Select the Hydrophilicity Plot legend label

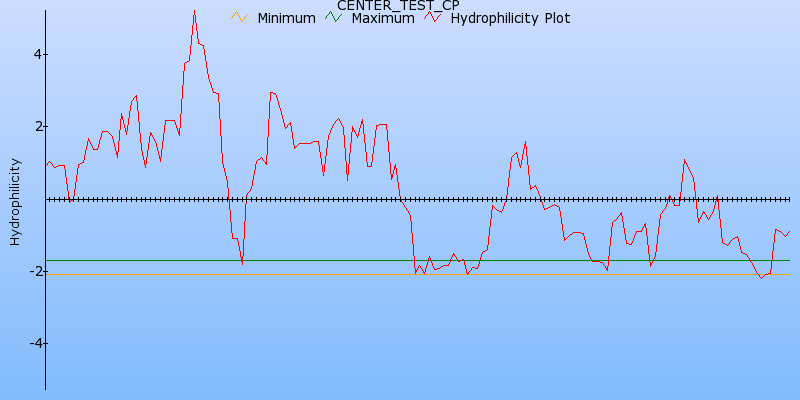(x=510, y=19)
